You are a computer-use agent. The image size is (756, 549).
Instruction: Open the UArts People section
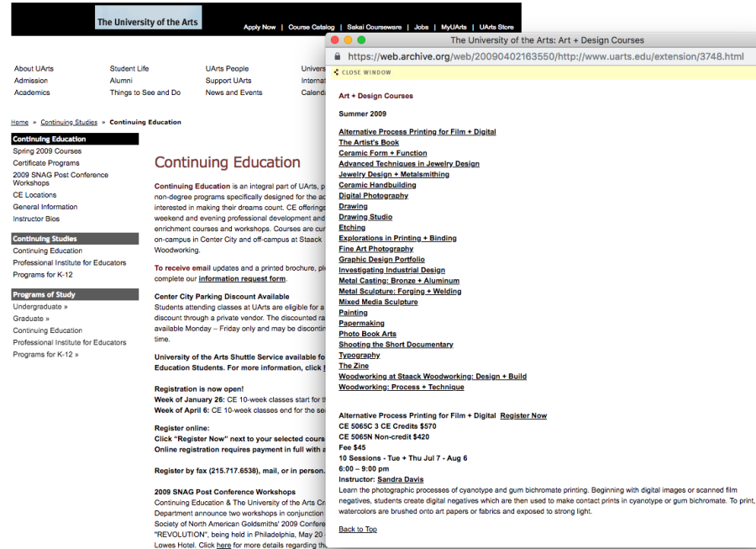(227, 68)
